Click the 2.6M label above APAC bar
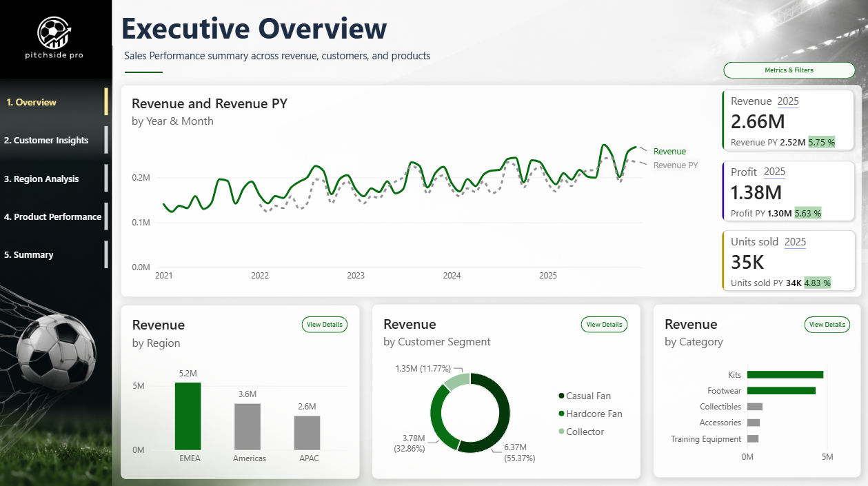 click(x=307, y=407)
